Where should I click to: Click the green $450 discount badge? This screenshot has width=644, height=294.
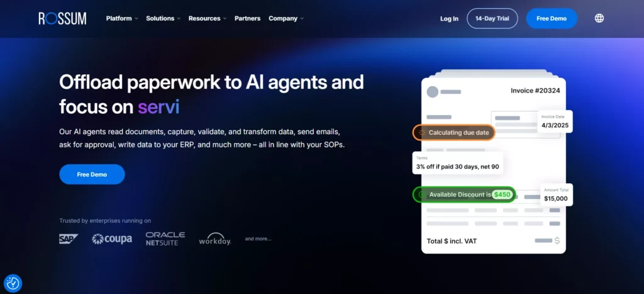coord(502,195)
